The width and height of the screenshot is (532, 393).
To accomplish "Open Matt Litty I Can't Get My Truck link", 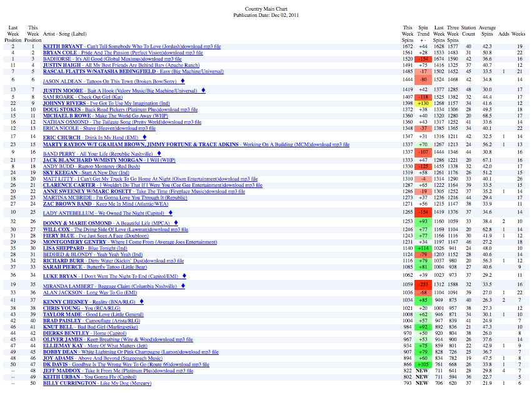I will click(x=150, y=179).
